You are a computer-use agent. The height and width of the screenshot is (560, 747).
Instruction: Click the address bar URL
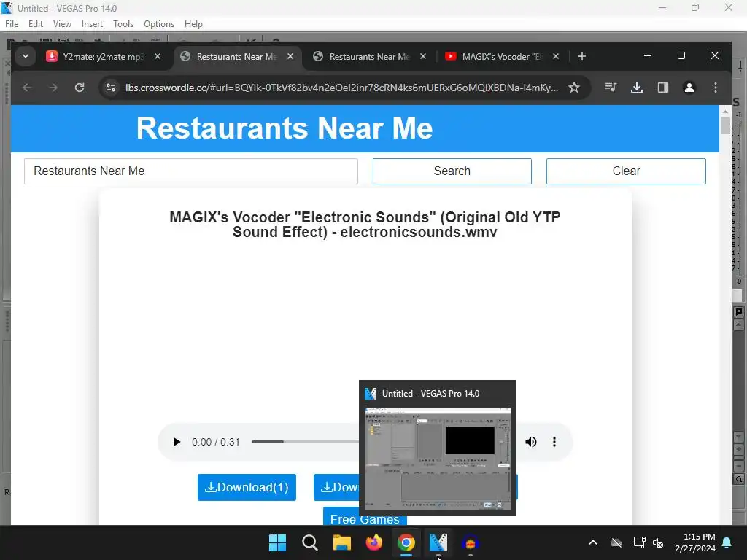[341, 87]
